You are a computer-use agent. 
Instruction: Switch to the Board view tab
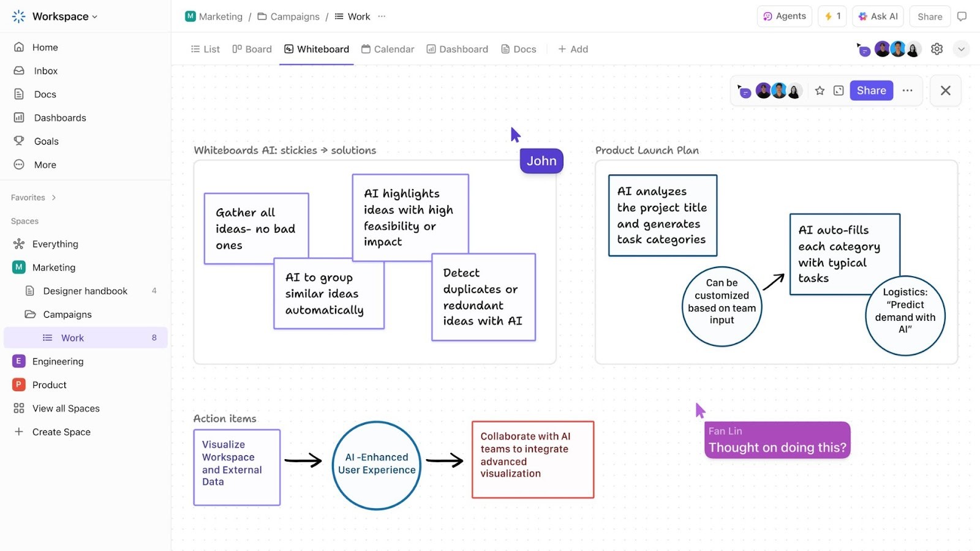[252, 49]
